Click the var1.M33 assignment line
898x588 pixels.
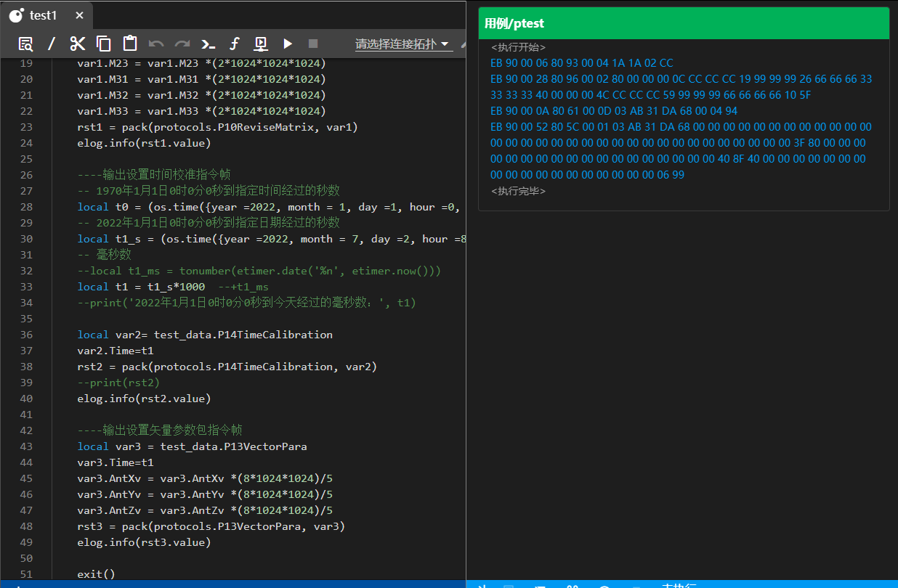tap(202, 111)
